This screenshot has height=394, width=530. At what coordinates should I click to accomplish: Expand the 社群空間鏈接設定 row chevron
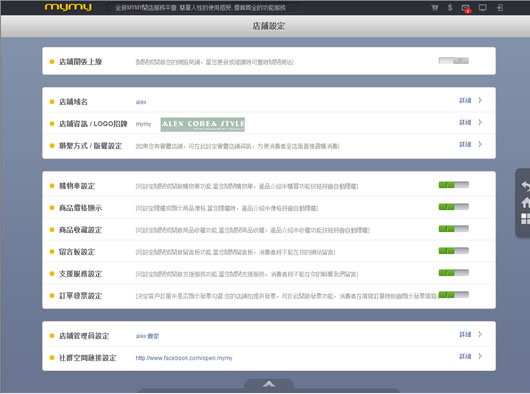(x=480, y=356)
